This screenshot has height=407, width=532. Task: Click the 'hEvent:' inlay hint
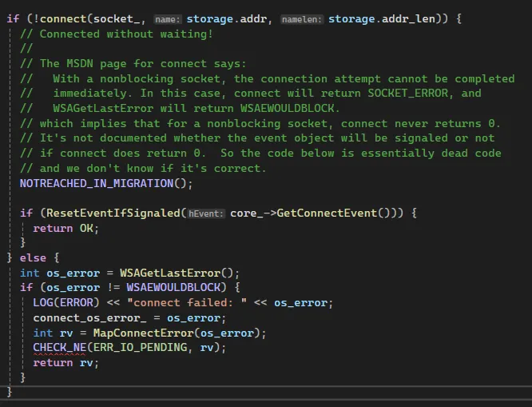(206, 213)
